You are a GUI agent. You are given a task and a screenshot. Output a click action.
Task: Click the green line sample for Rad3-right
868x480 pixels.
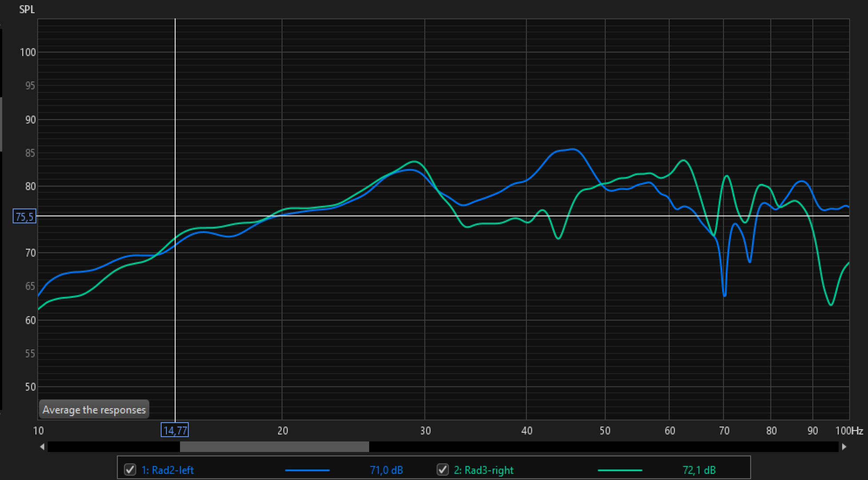[620, 470]
